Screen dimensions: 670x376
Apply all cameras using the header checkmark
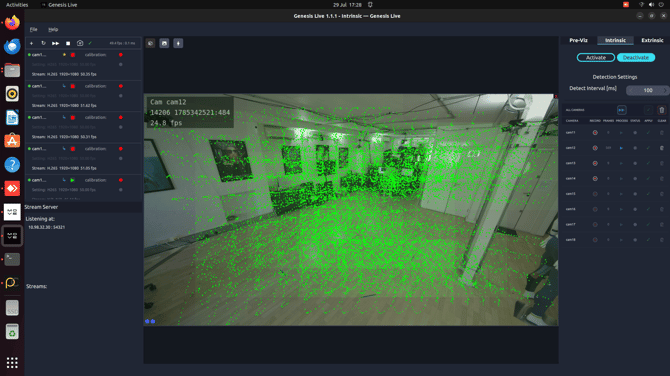tap(648, 110)
